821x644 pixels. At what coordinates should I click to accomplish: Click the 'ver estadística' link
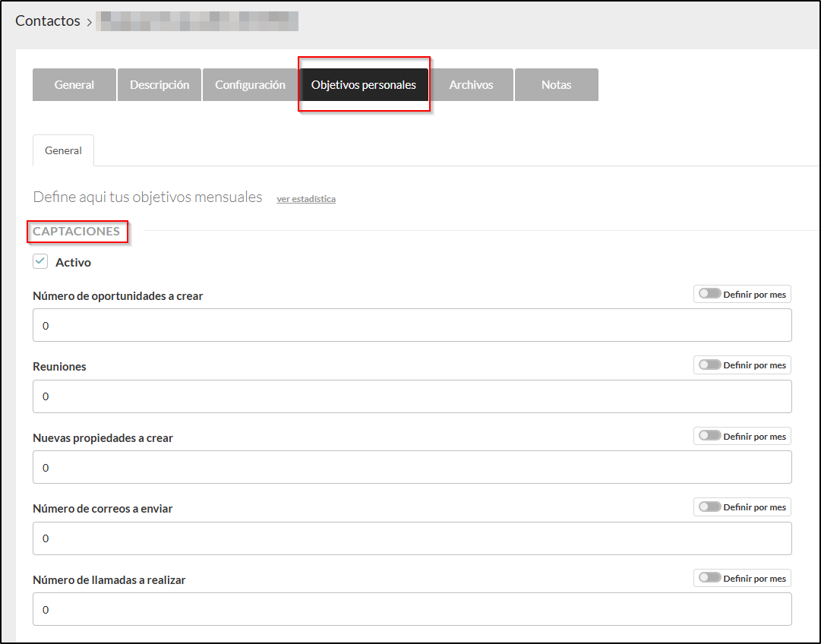click(306, 199)
